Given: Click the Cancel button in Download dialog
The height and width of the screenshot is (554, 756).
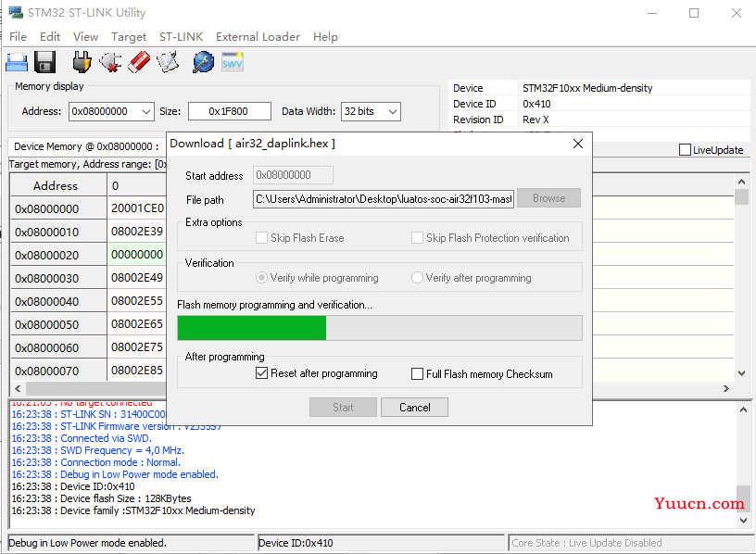Looking at the screenshot, I should click(x=415, y=408).
